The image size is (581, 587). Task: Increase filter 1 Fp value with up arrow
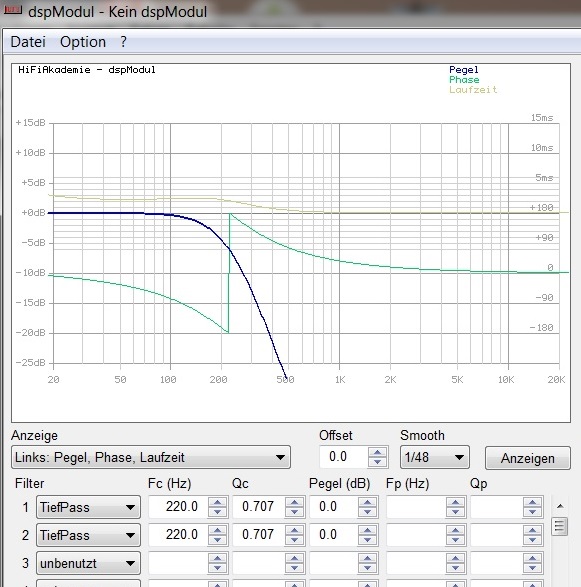[x=455, y=502]
